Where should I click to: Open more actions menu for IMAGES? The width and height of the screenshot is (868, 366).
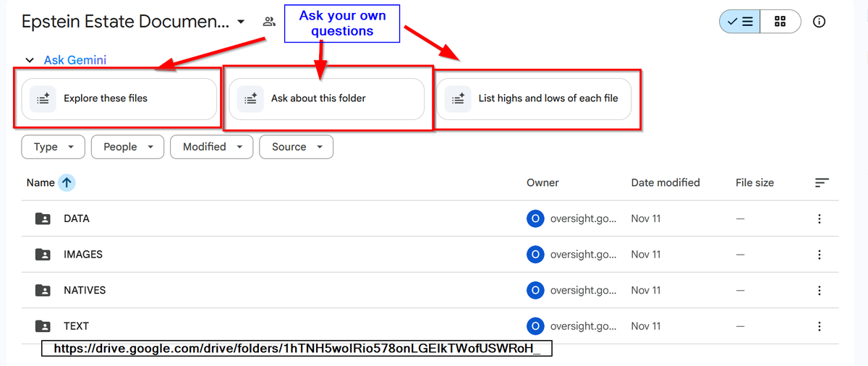(820, 255)
